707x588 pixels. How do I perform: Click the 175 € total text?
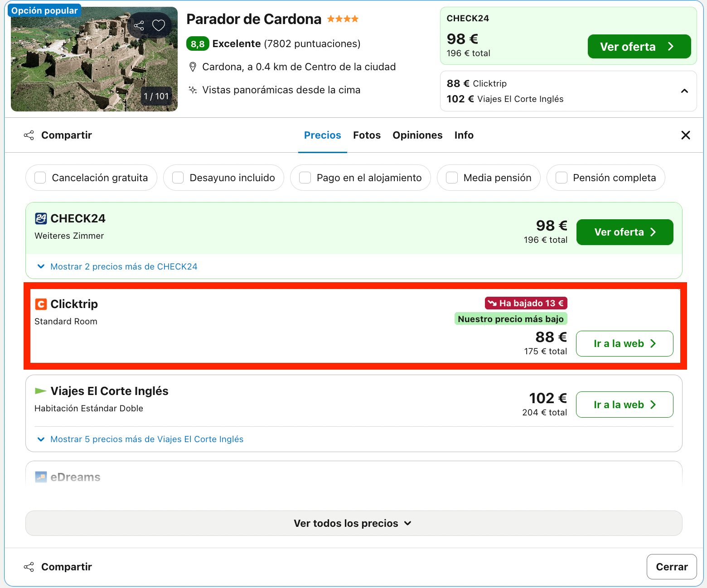click(546, 352)
